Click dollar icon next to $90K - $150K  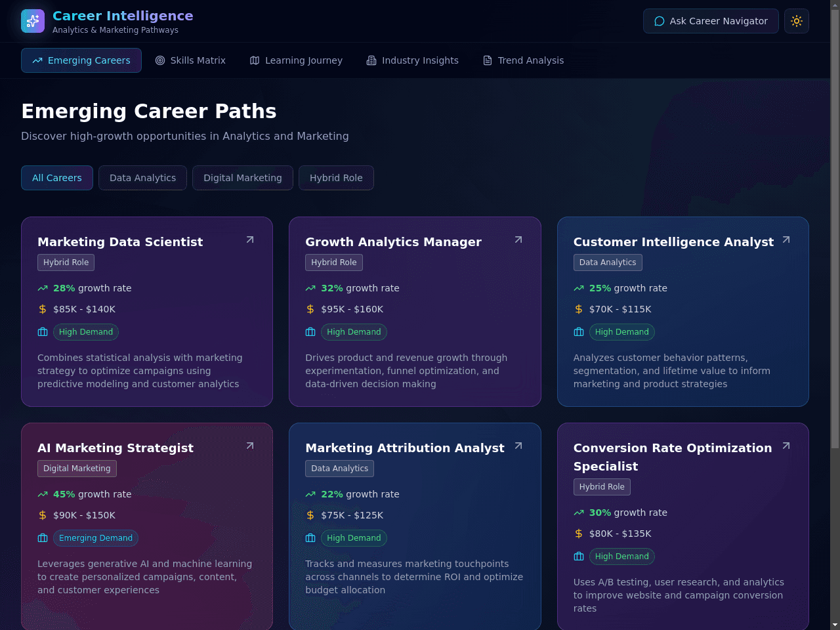43,515
